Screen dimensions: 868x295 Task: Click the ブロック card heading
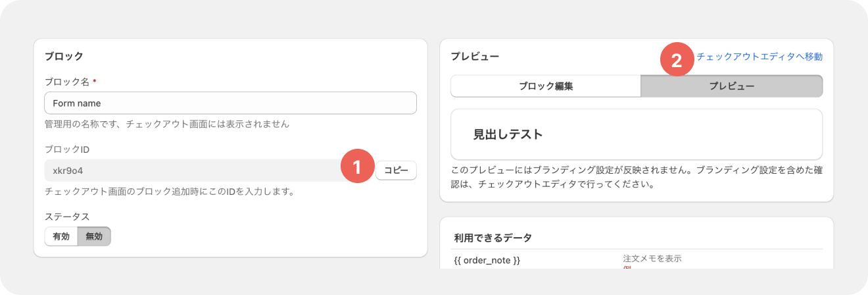coord(64,56)
